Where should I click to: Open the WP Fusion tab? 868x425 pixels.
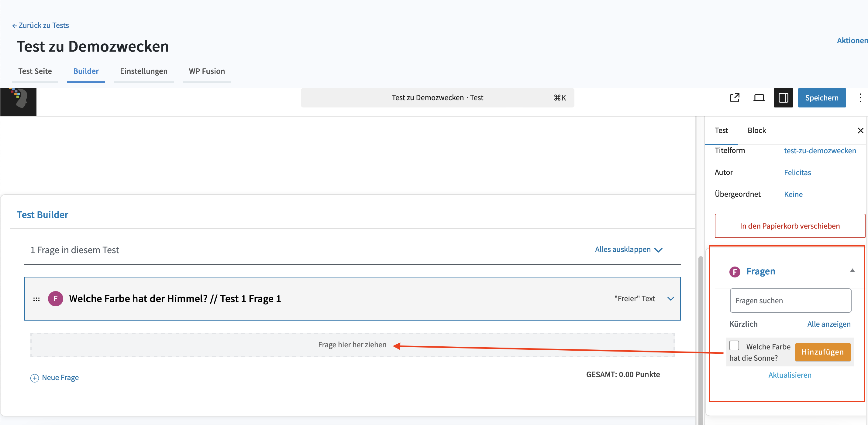coord(207,71)
